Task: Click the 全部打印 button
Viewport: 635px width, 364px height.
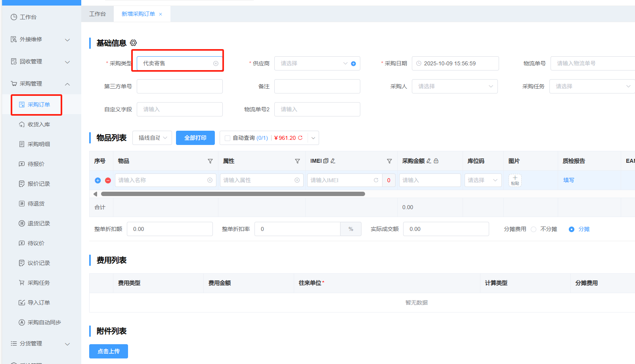Action: click(x=195, y=138)
